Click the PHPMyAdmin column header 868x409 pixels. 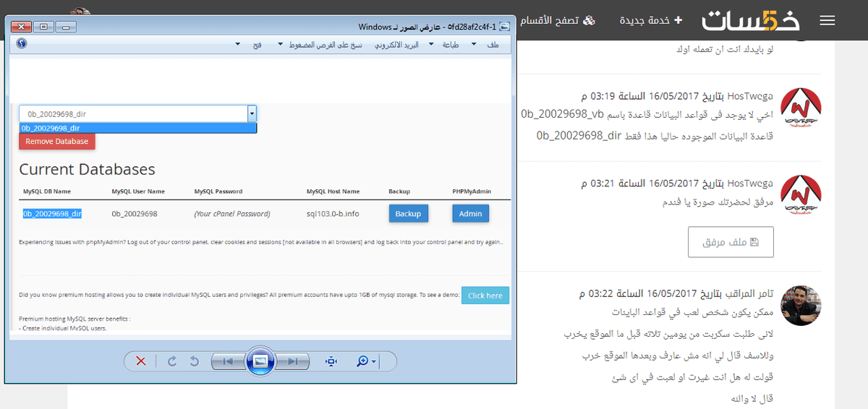tap(472, 191)
